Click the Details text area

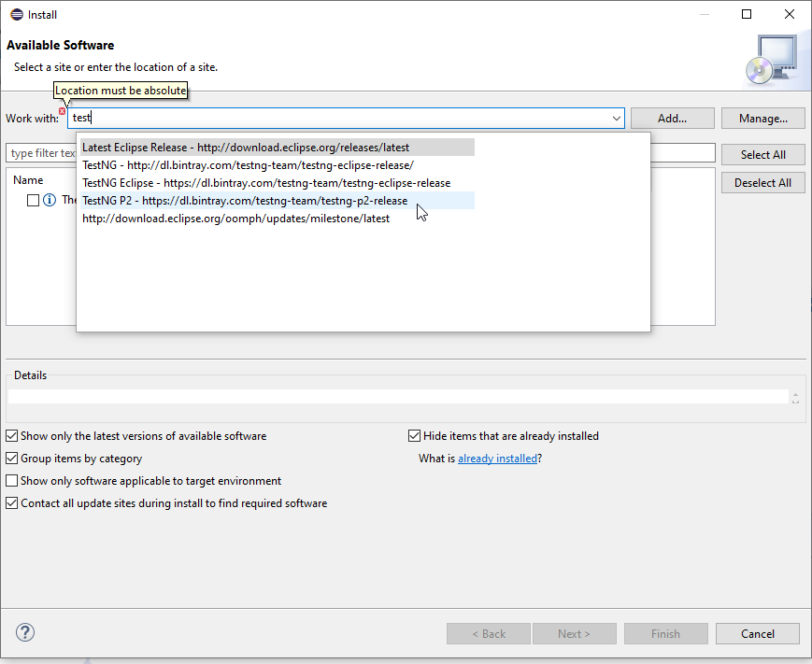pyautogui.click(x=398, y=396)
